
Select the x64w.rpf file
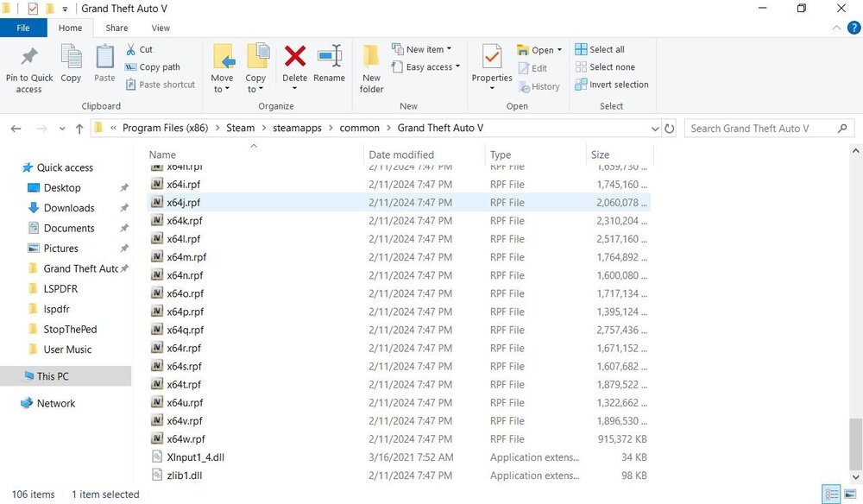[399, 439]
